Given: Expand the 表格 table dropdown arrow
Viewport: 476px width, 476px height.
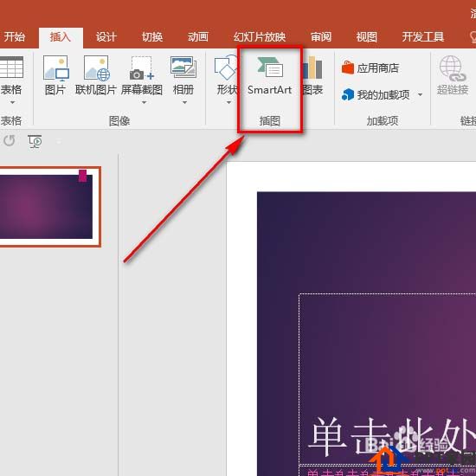Looking at the screenshot, I should click(12, 103).
